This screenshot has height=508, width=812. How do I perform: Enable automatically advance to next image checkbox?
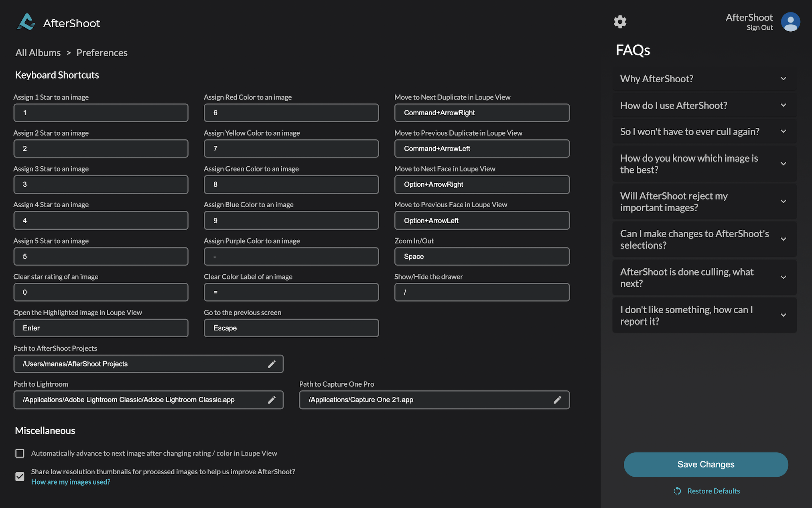(20, 453)
